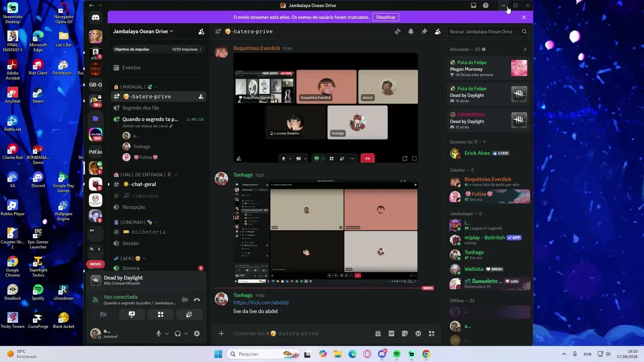Open notification settings bell icon

411,31
